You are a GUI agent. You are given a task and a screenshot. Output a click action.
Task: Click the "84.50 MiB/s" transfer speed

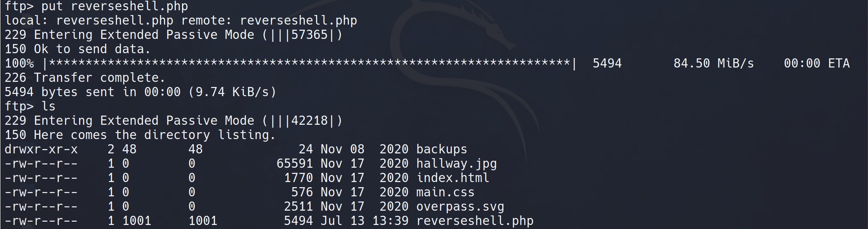coord(713,63)
